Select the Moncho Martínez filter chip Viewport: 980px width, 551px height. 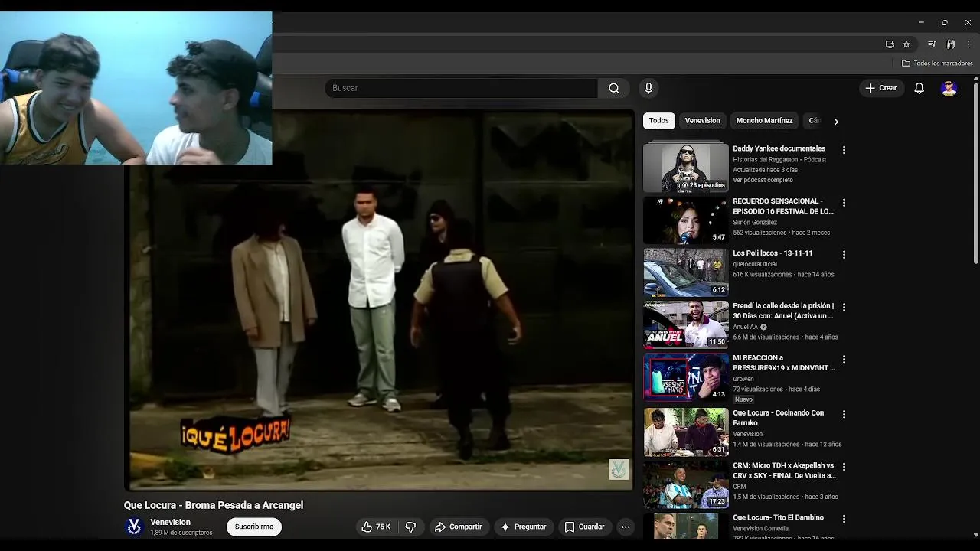click(x=764, y=121)
